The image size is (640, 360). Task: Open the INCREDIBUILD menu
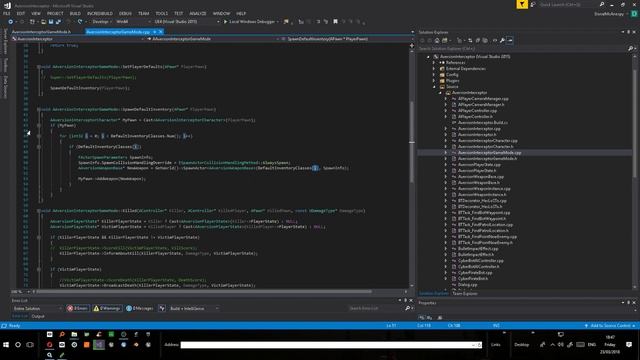(x=100, y=13)
